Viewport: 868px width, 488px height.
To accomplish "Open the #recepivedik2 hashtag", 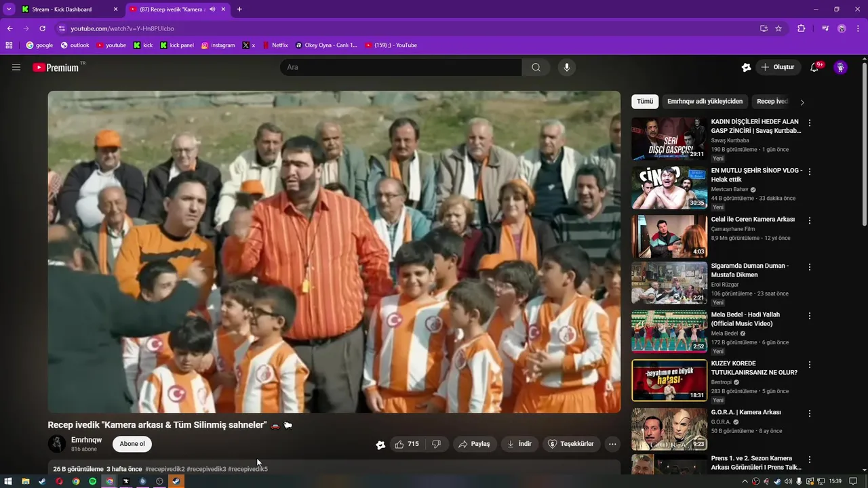I will coord(165,469).
